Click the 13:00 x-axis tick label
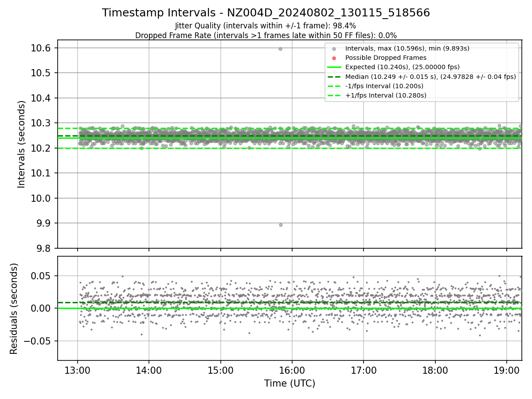Viewport: 532px width, 399px height. point(78,370)
